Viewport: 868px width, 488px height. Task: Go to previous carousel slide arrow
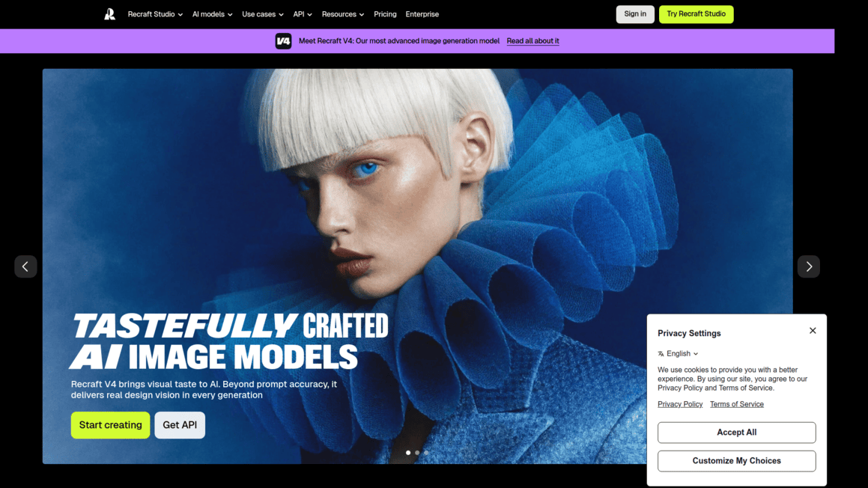point(25,266)
